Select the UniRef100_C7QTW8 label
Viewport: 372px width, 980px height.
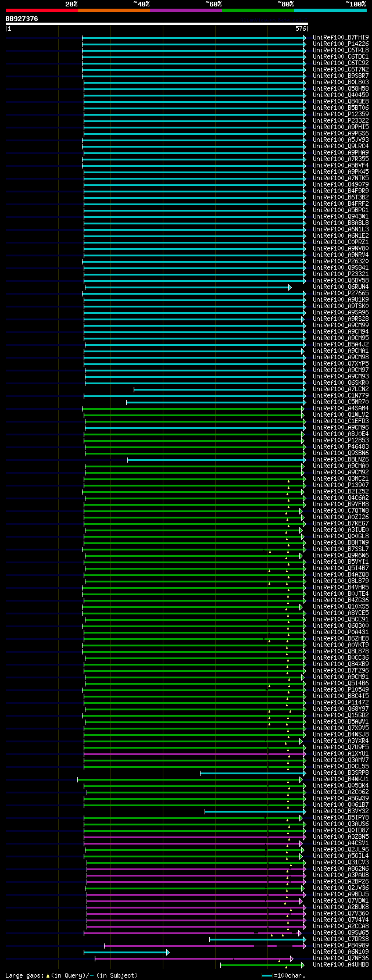[341, 510]
